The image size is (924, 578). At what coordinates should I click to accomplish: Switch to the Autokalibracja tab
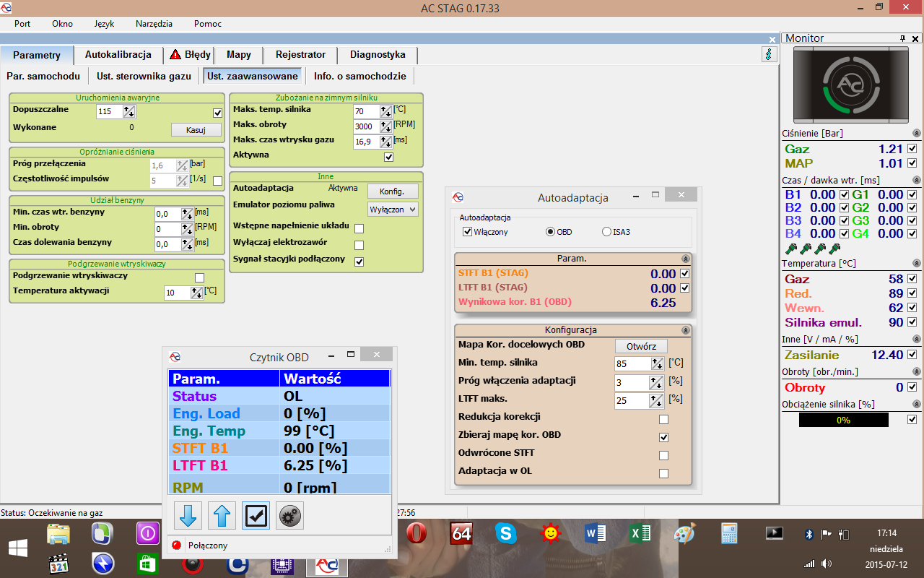[118, 54]
